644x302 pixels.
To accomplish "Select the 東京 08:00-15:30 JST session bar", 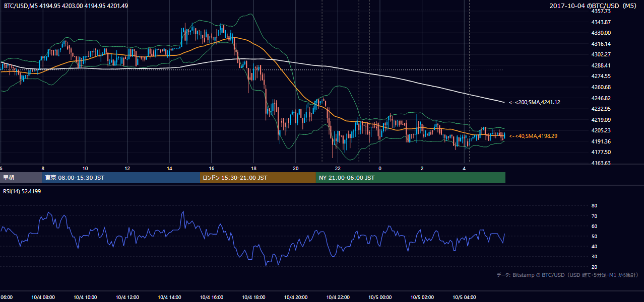I will point(121,178).
